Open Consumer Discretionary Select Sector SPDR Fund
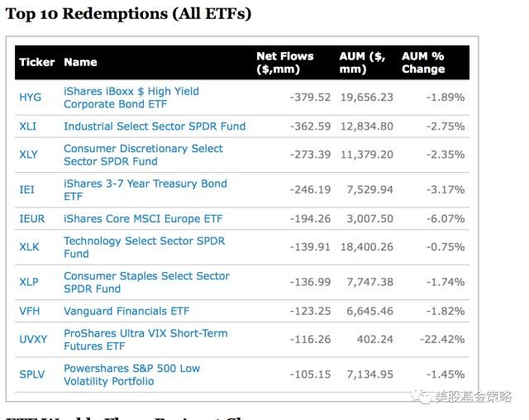Viewport: 529px width, 420px height. coord(143,155)
